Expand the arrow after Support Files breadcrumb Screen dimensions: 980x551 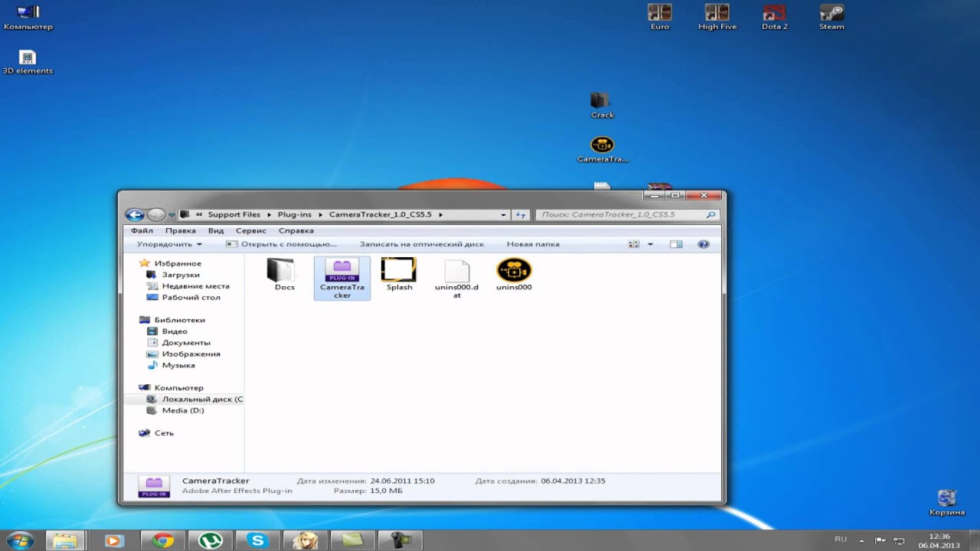pyautogui.click(x=269, y=215)
